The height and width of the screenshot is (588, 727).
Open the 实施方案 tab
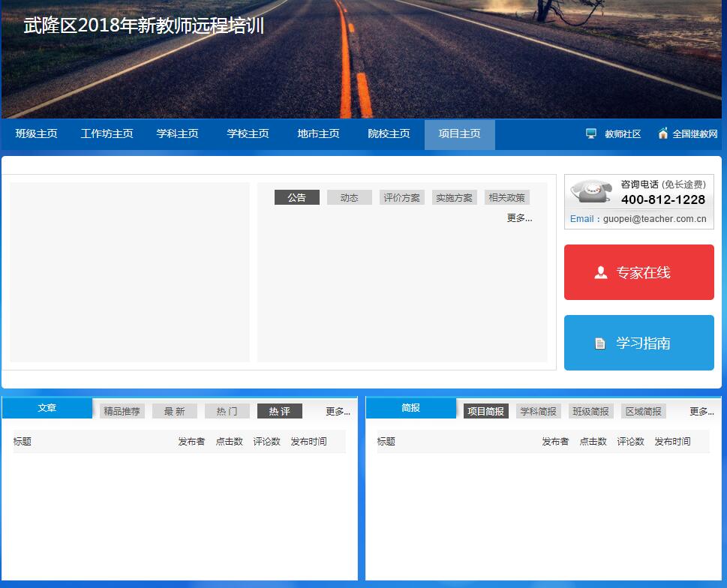point(454,197)
